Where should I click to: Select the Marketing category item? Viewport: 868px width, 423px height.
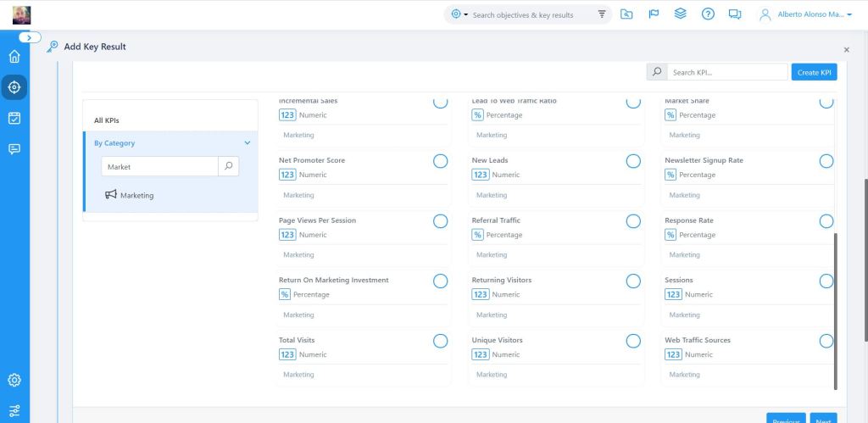click(136, 195)
